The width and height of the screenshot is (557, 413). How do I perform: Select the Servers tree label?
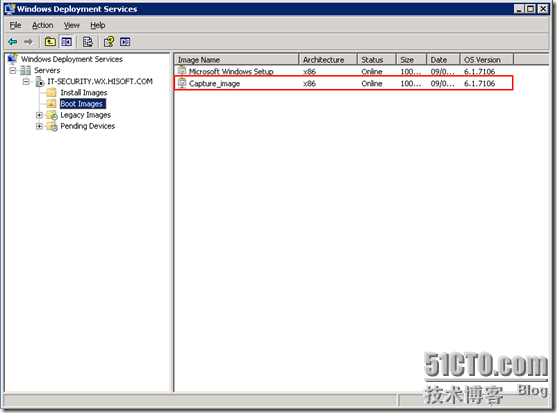(x=47, y=70)
